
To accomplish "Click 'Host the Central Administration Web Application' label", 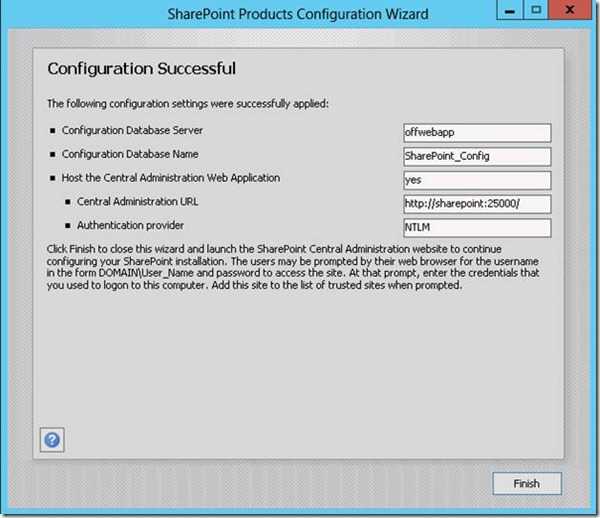I will point(171,178).
